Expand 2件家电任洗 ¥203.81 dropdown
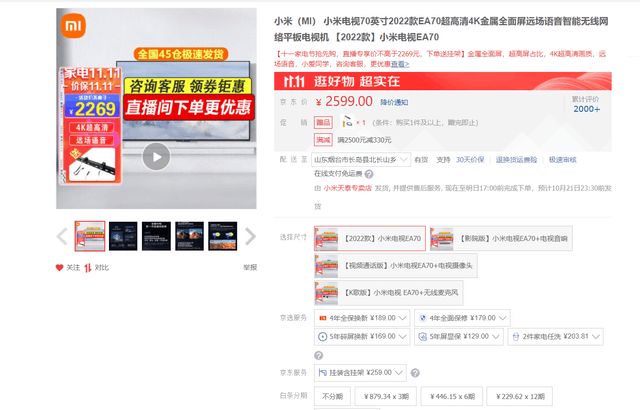Screen dimensions: 640x410 [555, 337]
